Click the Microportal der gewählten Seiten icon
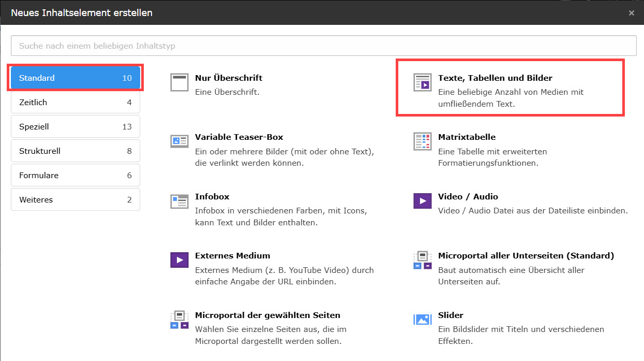 click(179, 320)
